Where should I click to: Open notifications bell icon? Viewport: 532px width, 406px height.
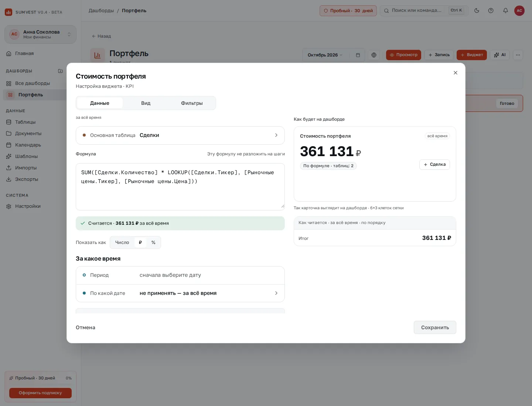(505, 11)
